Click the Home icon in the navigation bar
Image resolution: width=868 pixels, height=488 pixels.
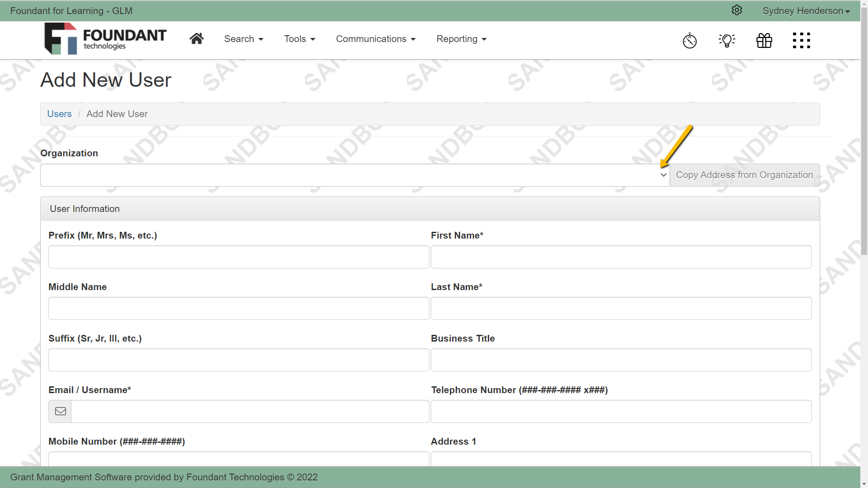pyautogui.click(x=197, y=38)
